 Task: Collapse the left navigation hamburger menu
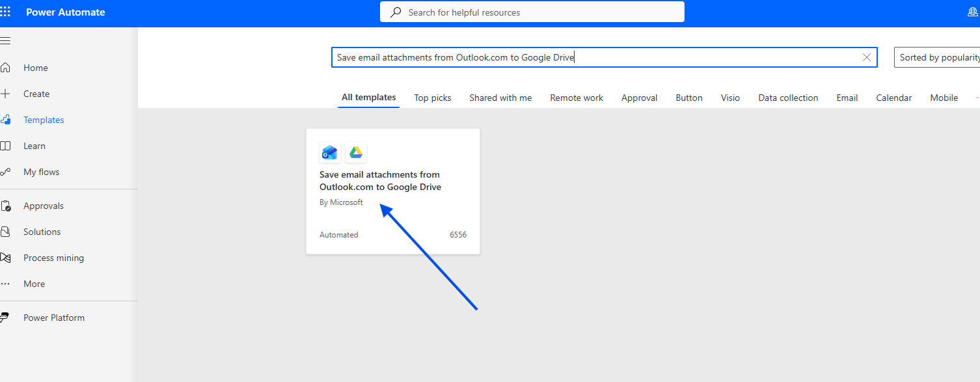point(5,41)
